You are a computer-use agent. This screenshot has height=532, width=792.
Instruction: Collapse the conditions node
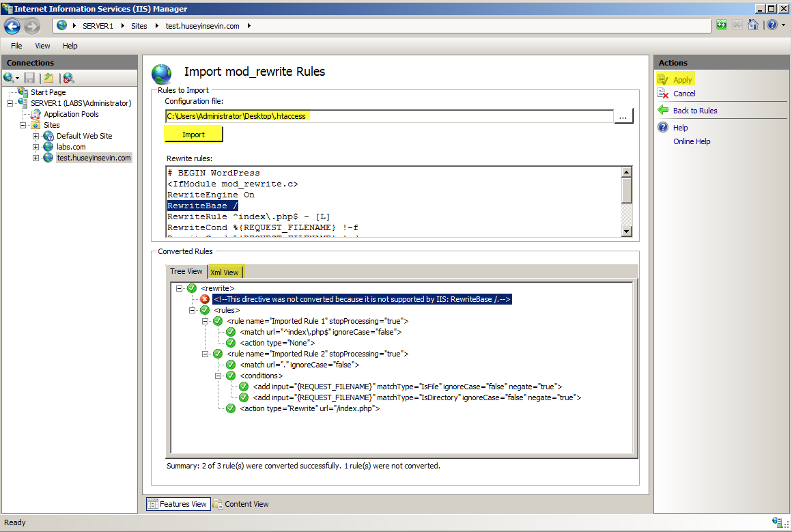[x=218, y=376]
